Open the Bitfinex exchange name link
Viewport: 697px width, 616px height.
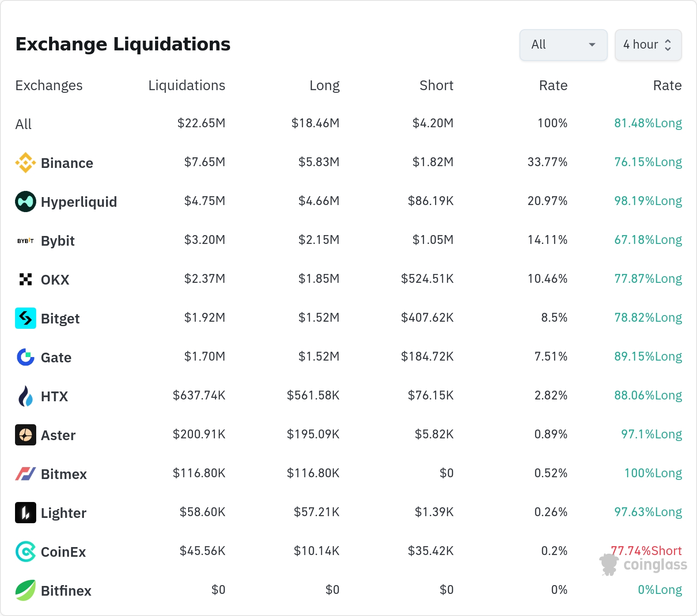point(66,591)
